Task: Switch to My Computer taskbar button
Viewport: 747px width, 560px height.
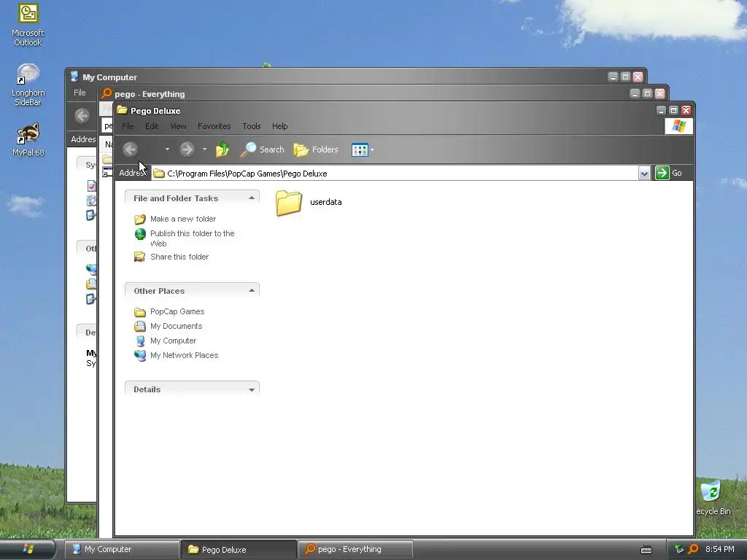Action: point(122,549)
